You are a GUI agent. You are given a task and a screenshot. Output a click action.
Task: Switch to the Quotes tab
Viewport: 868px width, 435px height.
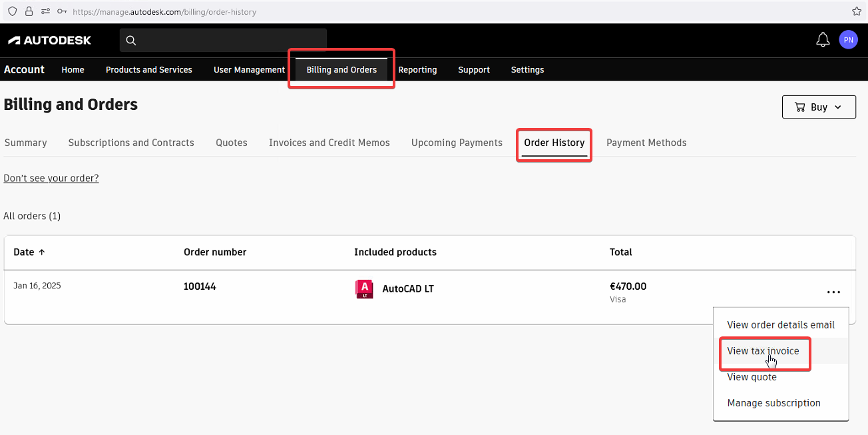(x=232, y=143)
